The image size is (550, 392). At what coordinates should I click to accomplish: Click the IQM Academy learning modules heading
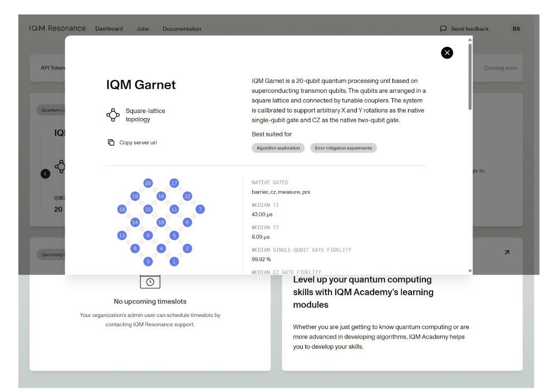(364, 292)
